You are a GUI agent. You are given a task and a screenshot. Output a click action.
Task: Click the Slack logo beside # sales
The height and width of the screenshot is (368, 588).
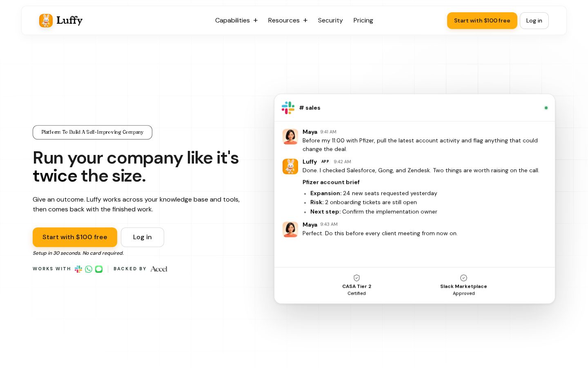(288, 108)
